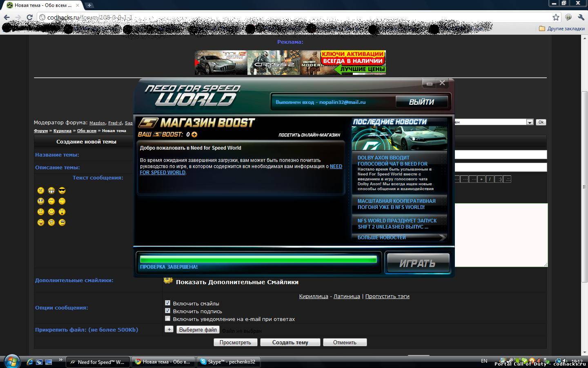Image resolution: width=588 pixels, height=368 pixels.
Task: Go to Курилка breadcrumb link
Action: click(62, 131)
